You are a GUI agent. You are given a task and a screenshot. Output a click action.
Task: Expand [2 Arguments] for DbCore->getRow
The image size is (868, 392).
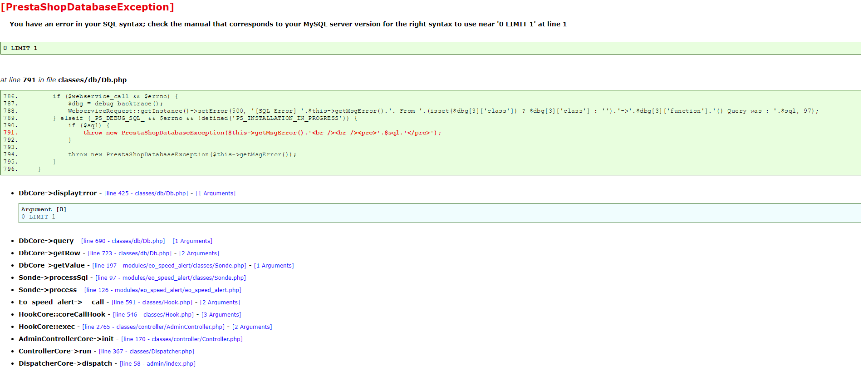199,253
